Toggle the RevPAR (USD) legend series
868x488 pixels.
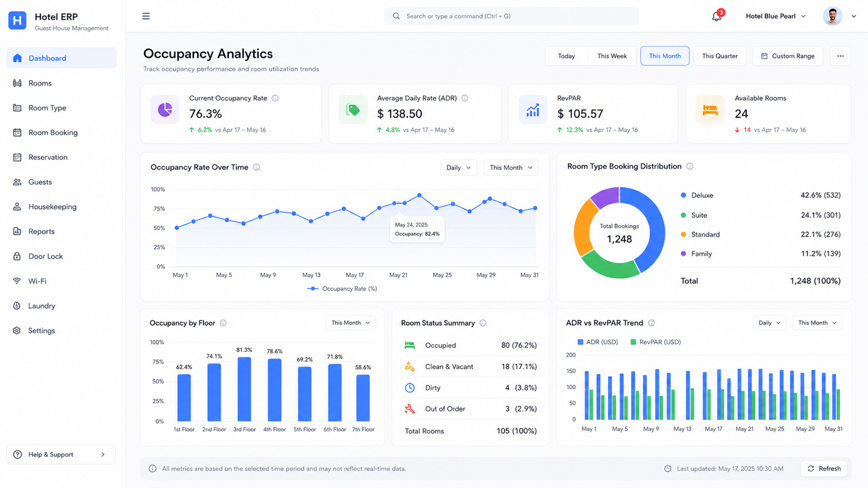tap(655, 342)
